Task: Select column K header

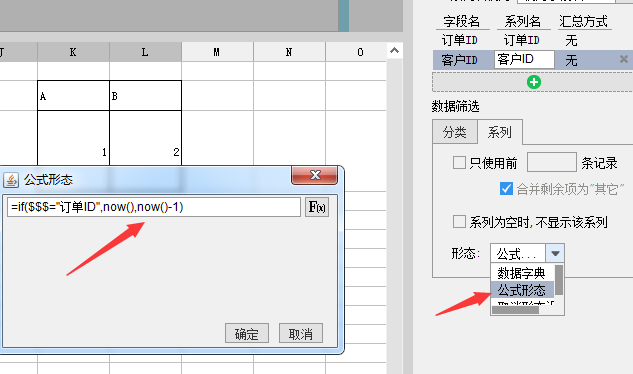Action: coord(73,52)
